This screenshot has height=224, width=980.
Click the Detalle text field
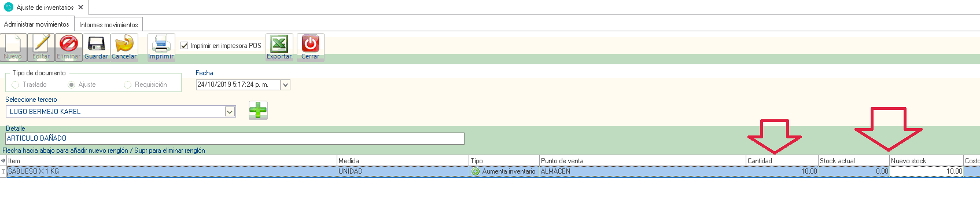pyautogui.click(x=235, y=138)
